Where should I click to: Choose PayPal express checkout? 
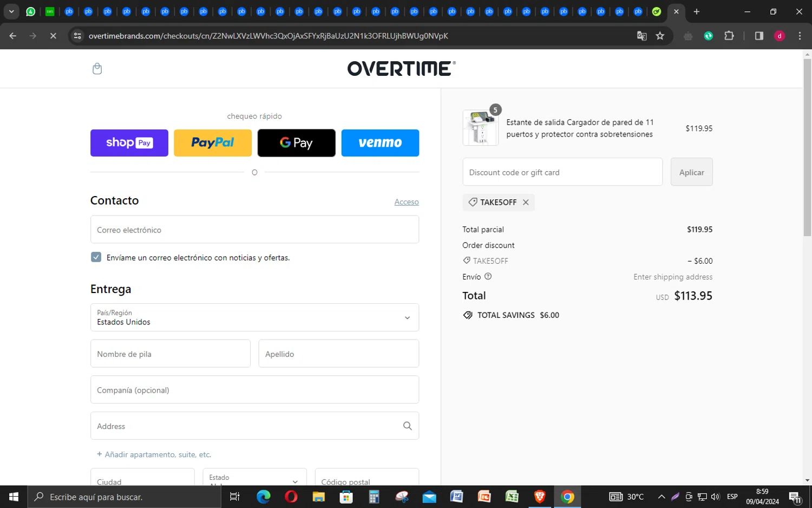tap(213, 143)
